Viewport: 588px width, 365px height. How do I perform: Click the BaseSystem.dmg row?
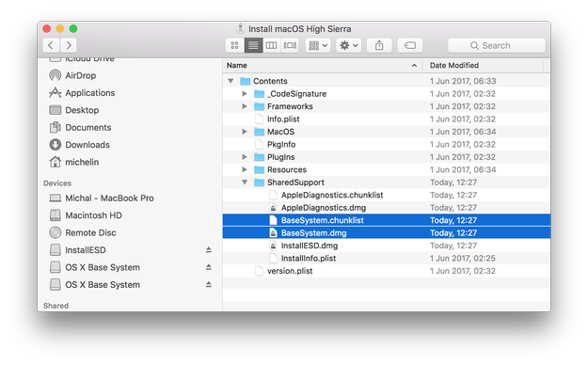tap(387, 232)
